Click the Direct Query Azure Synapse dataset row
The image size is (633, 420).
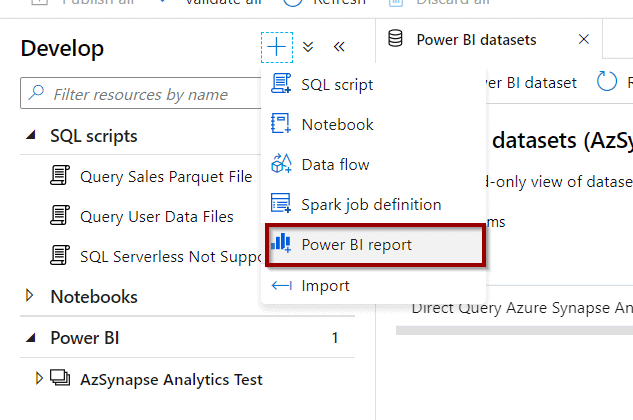tap(522, 308)
